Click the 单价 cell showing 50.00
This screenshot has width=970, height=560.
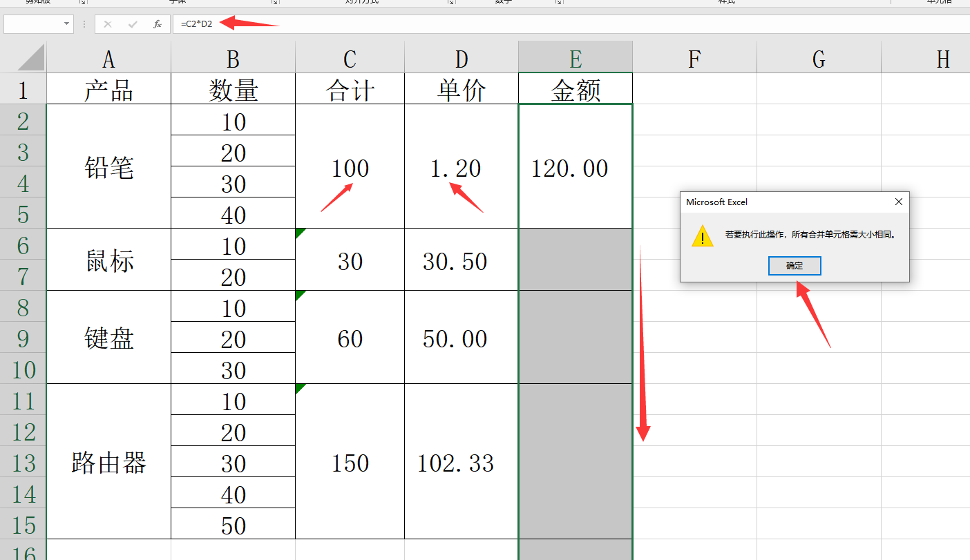coord(462,337)
